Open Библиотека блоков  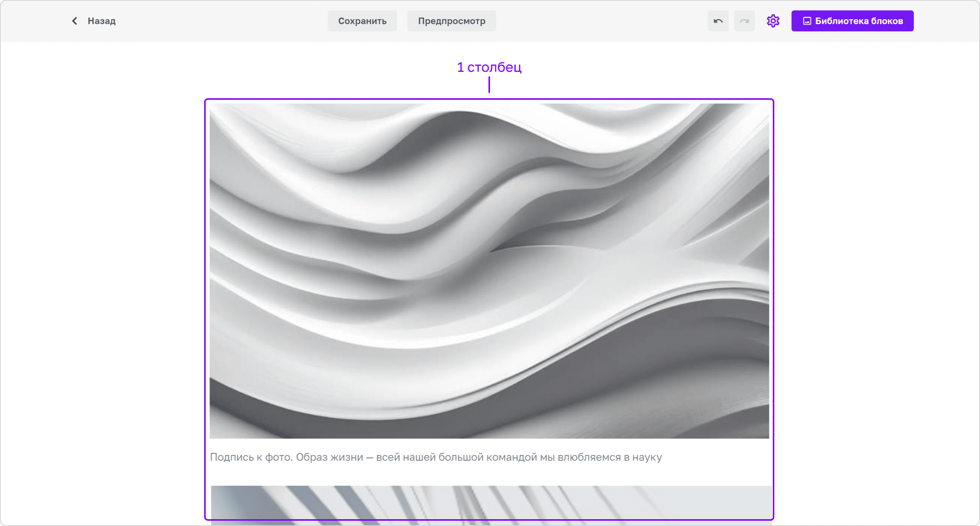click(852, 21)
